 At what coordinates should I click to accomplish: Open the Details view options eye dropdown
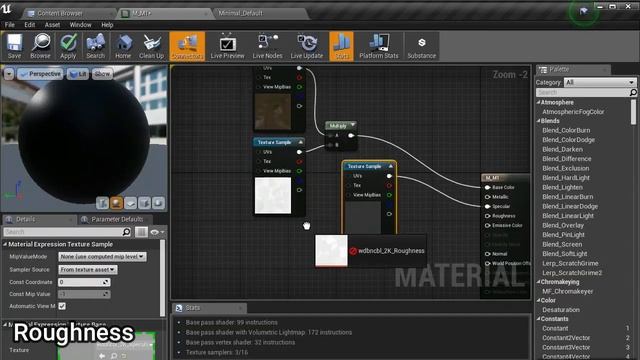157,232
